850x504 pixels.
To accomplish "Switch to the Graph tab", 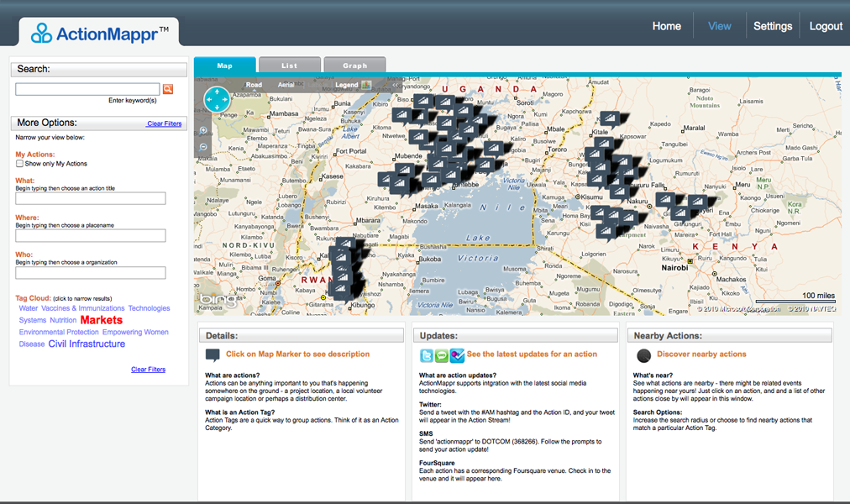I will [x=354, y=65].
